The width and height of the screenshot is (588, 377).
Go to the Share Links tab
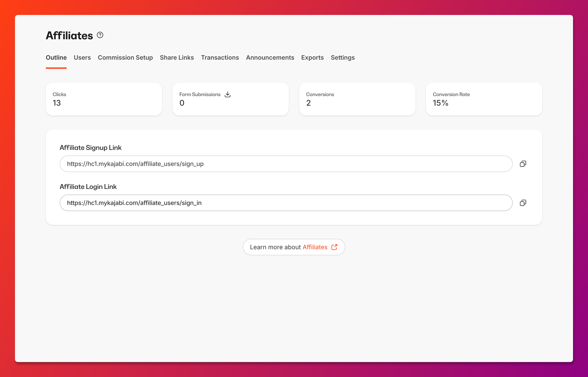pyautogui.click(x=177, y=57)
